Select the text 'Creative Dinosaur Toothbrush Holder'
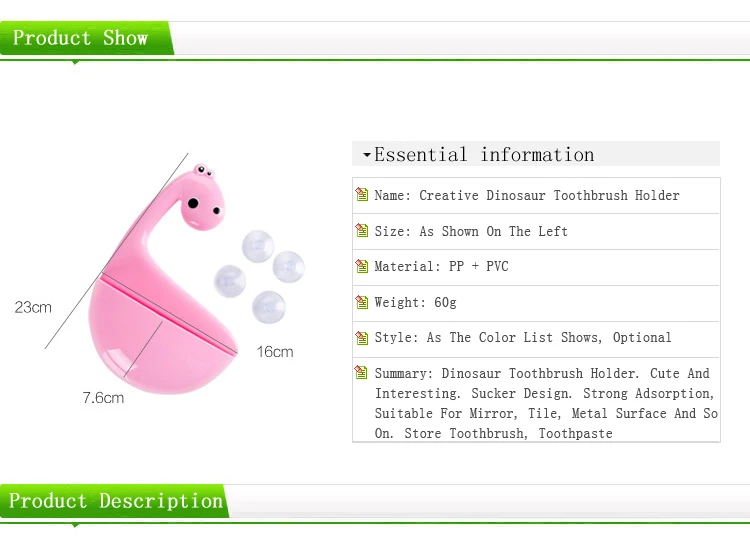 coord(549,195)
